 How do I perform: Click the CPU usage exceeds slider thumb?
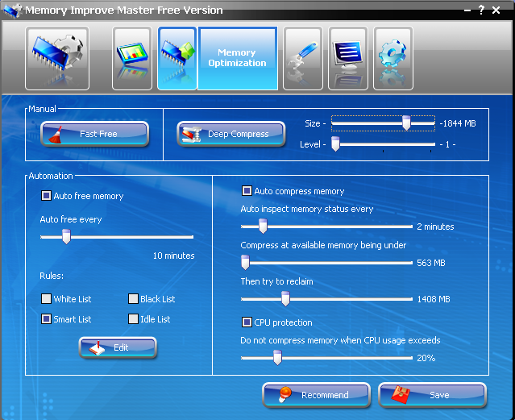pyautogui.click(x=277, y=358)
